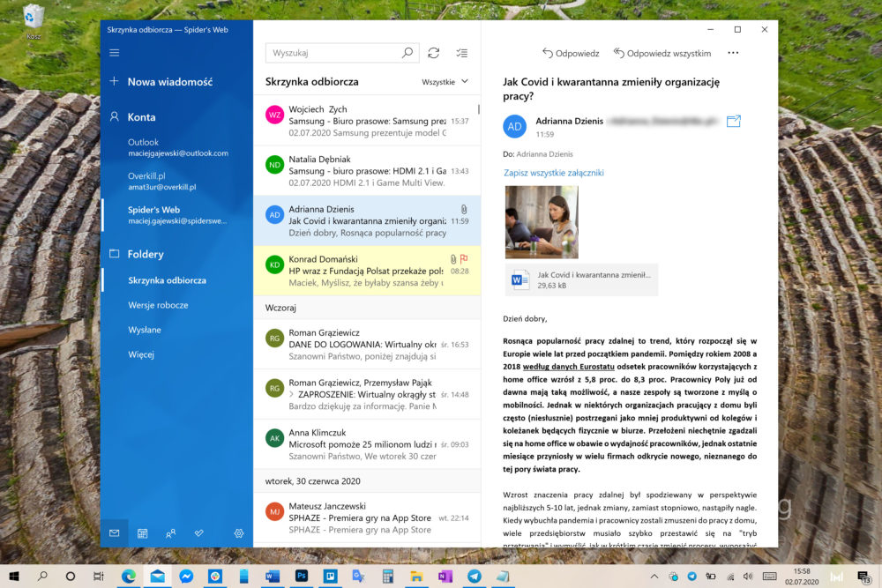Open File Explorer from taskbar
Image resolution: width=882 pixels, height=588 pixels.
[416, 577]
